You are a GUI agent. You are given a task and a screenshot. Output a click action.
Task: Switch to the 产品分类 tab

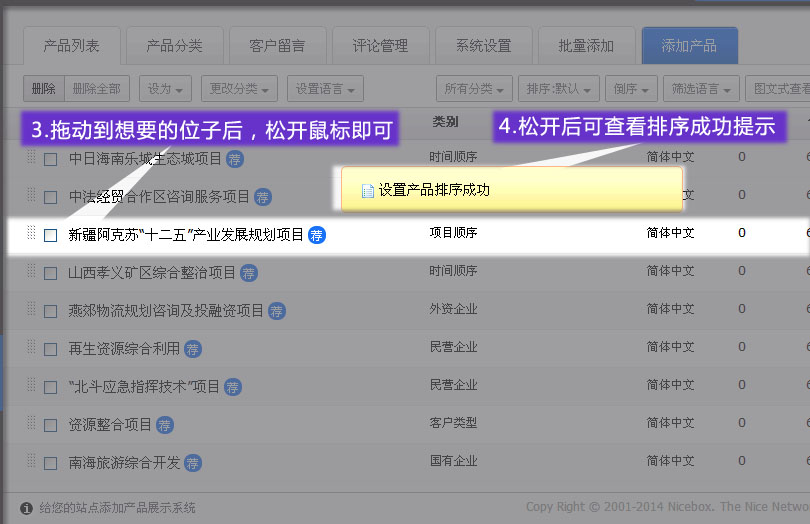(x=174, y=46)
